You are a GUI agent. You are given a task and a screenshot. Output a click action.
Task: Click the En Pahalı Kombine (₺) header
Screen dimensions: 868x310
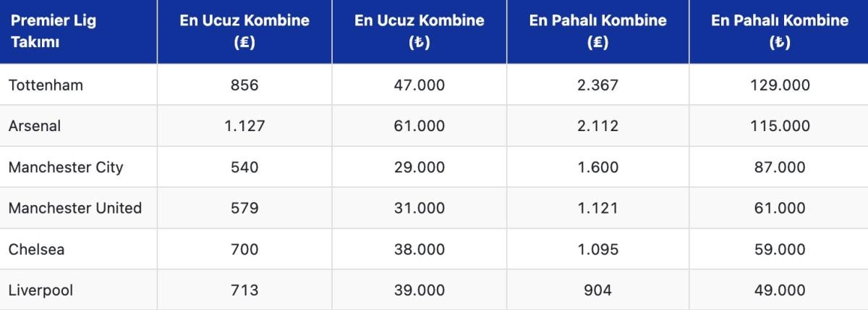779,31
